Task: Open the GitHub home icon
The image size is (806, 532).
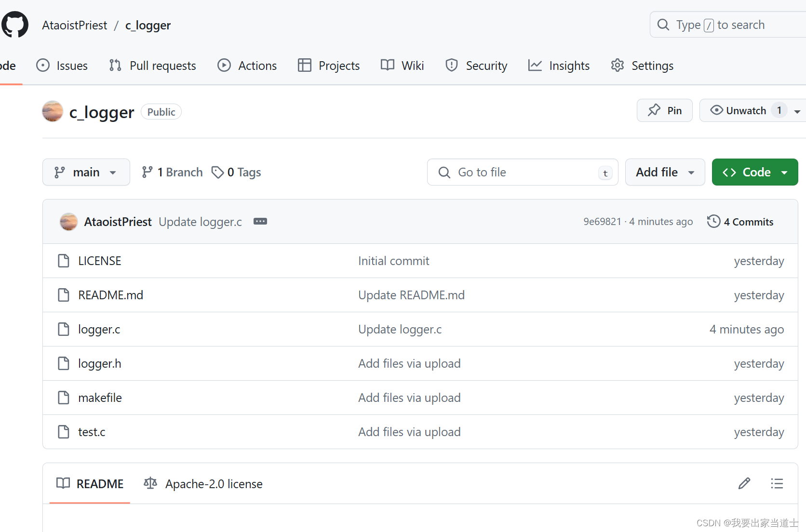Action: pyautogui.click(x=14, y=24)
